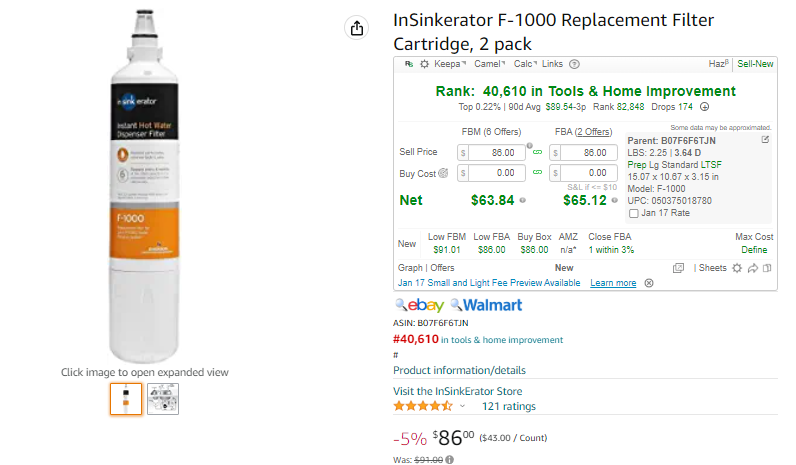Enable the Jan 17 Rate checkbox

[634, 214]
